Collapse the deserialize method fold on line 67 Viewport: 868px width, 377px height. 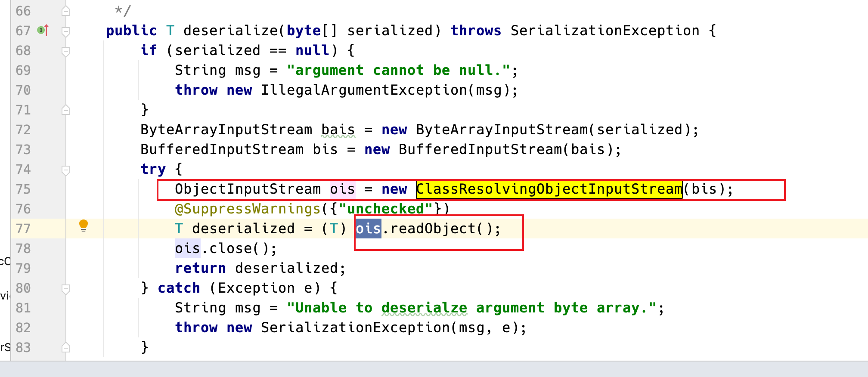click(x=66, y=31)
